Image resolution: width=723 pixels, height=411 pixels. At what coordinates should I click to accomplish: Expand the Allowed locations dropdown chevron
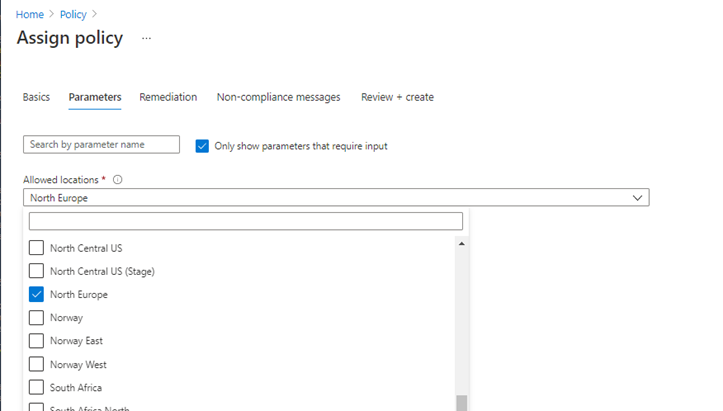[x=637, y=198]
